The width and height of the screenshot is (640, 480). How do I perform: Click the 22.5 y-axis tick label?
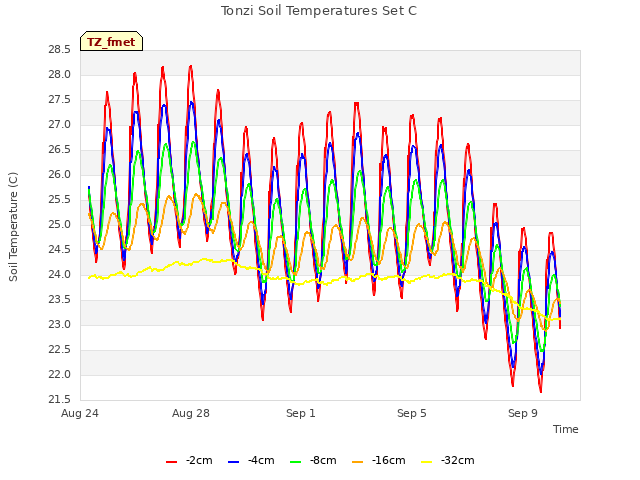pyautogui.click(x=60, y=350)
